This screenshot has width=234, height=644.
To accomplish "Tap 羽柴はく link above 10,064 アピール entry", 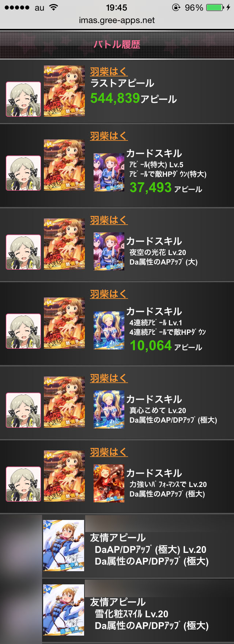I will coord(109,294).
